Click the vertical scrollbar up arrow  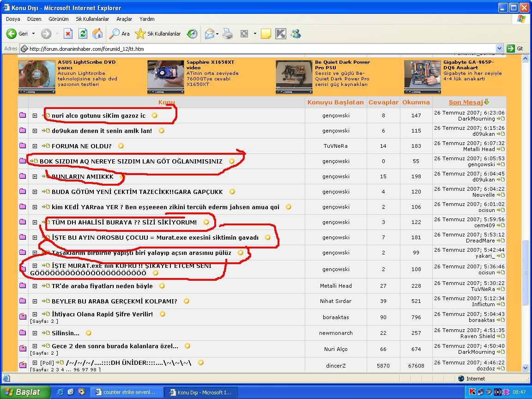tap(525, 59)
